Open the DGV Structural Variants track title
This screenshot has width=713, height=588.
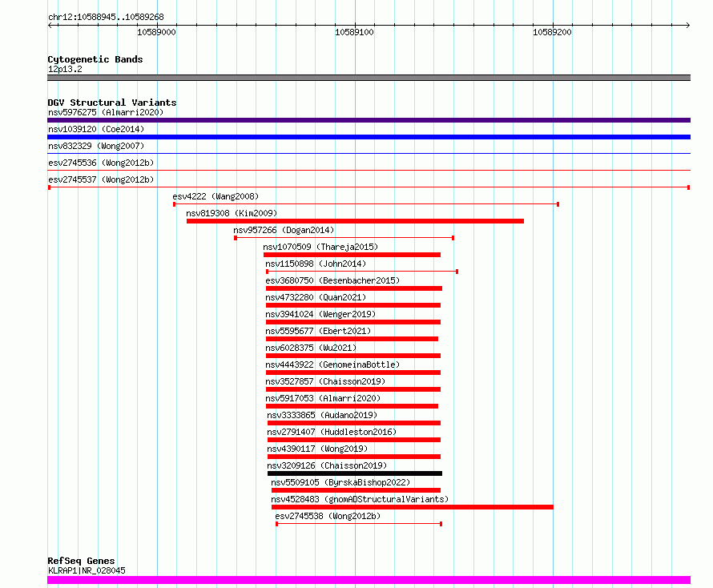coord(112,103)
